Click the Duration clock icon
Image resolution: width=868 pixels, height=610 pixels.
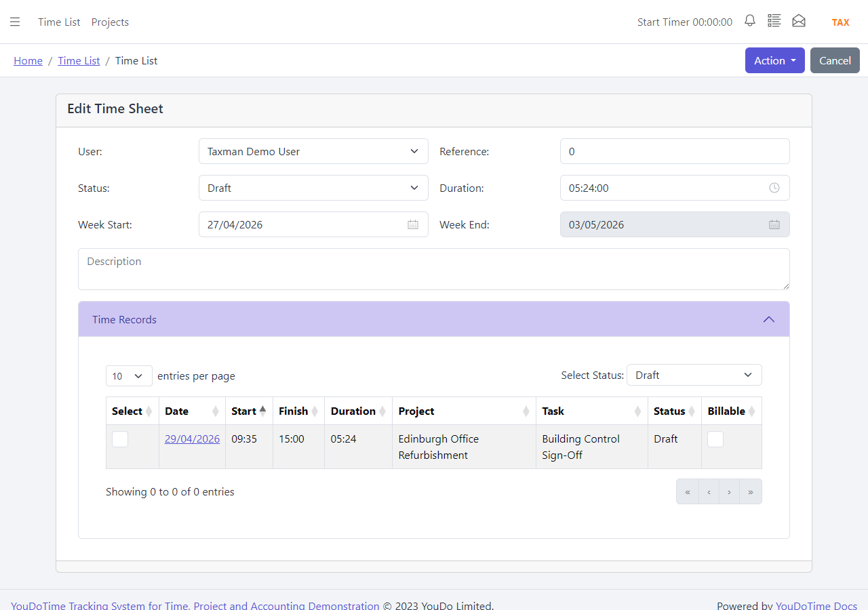[774, 188]
